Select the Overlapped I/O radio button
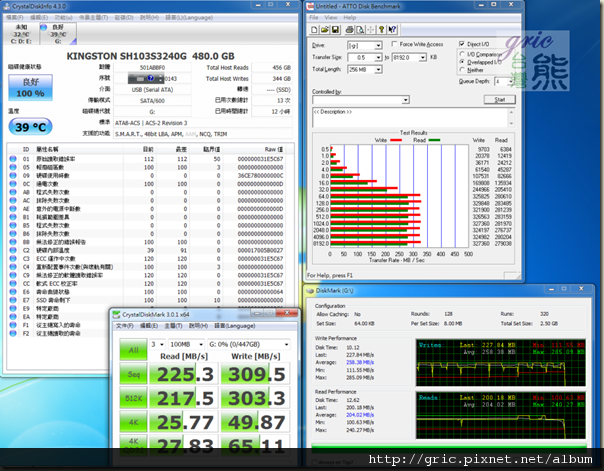The image size is (604, 471). 462,62
